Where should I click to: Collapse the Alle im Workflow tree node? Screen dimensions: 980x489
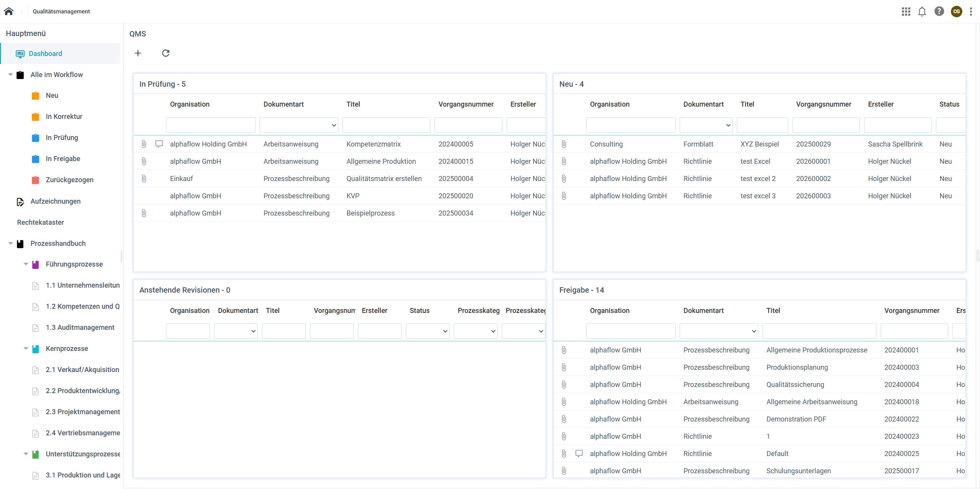(x=11, y=75)
